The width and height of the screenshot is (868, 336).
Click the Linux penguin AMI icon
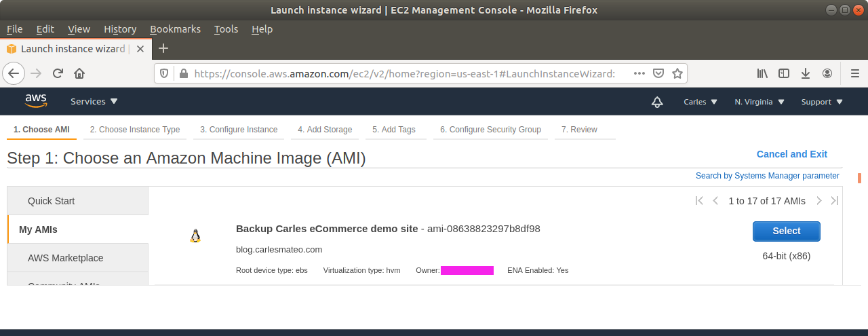coord(195,236)
